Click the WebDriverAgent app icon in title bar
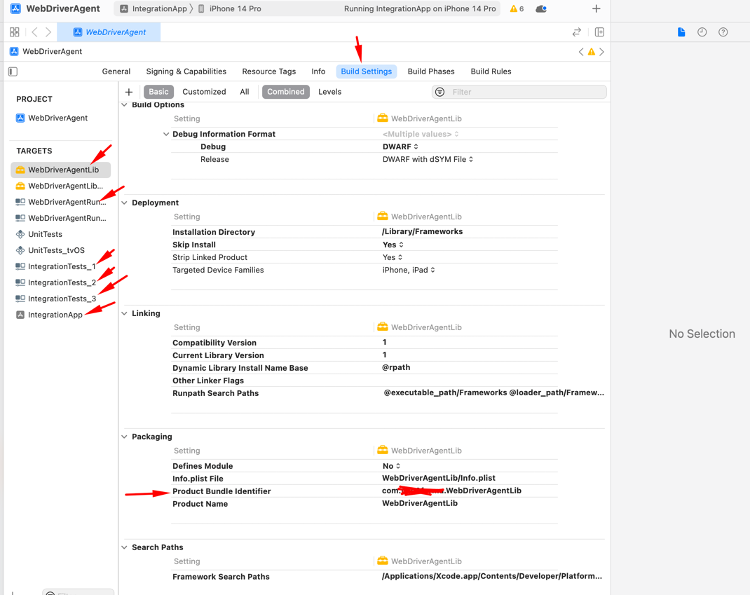This screenshot has width=750, height=596. [15, 9]
